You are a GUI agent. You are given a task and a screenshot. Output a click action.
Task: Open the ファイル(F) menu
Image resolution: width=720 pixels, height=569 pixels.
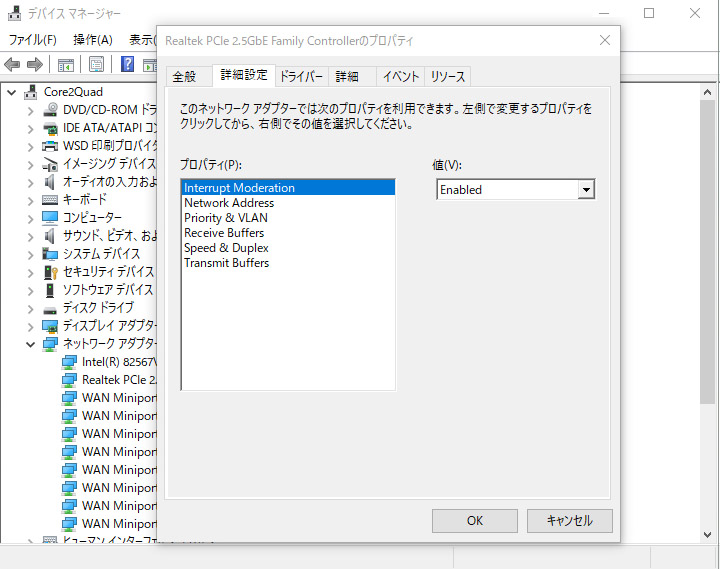tap(33, 40)
